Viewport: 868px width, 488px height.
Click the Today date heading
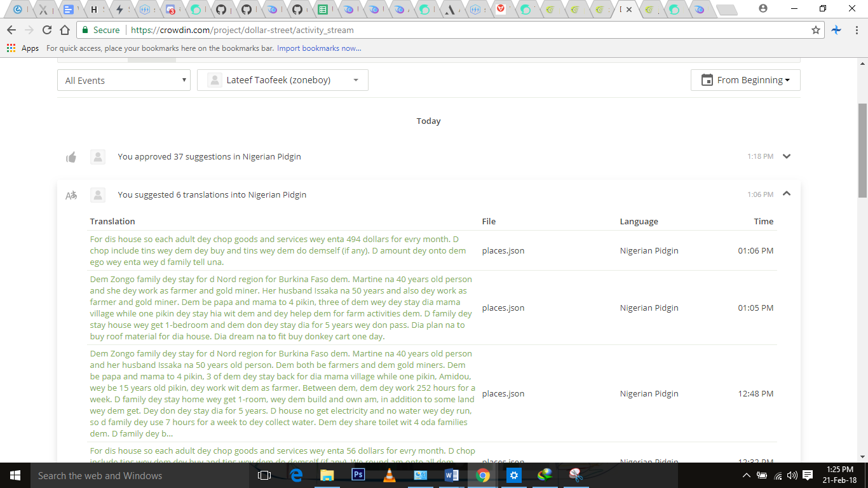tap(428, 121)
